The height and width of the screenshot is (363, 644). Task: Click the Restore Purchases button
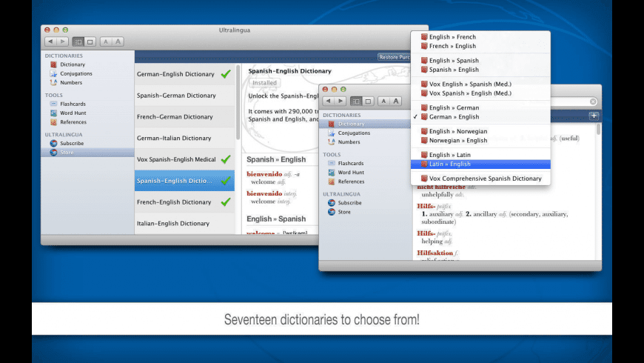(x=394, y=57)
